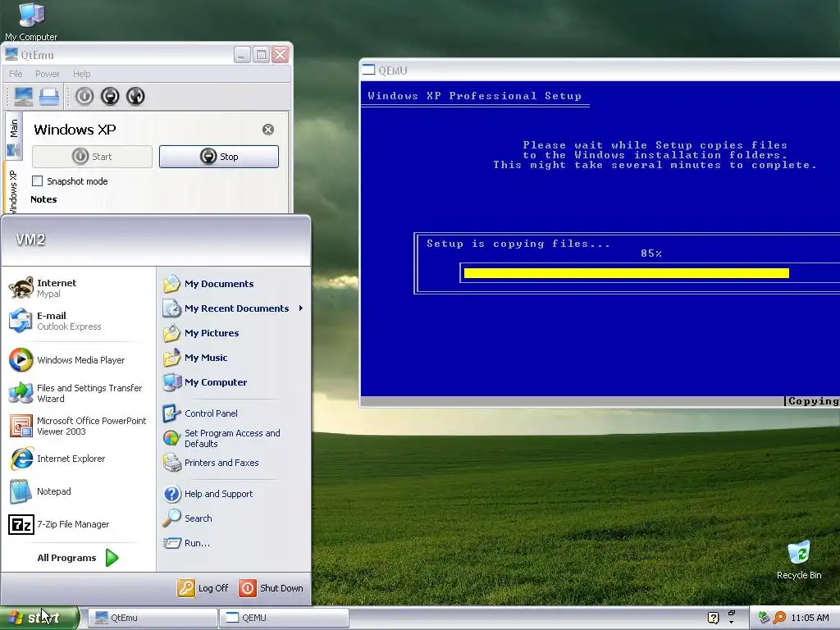The height and width of the screenshot is (630, 840).
Task: Click the yellow setup progress bar in QEMU
Action: pos(626,273)
